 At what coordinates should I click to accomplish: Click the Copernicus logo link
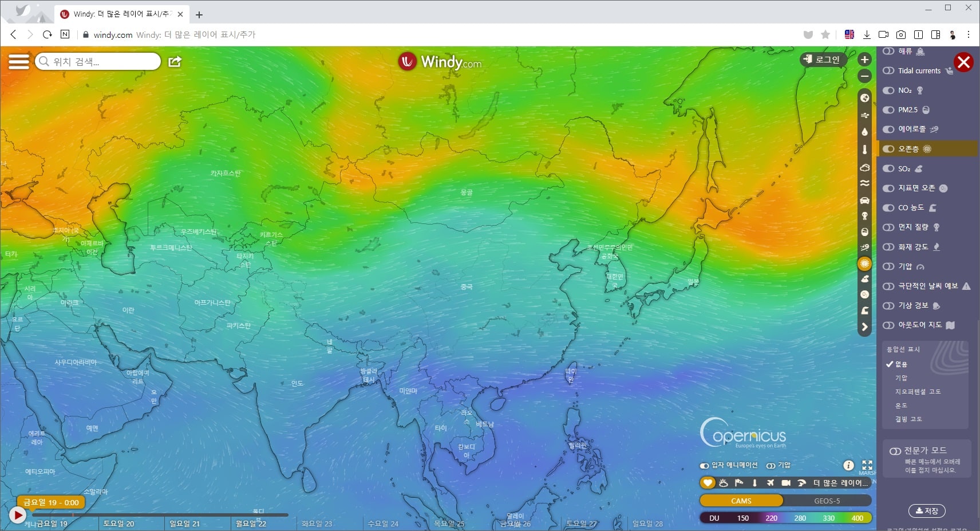pos(743,433)
